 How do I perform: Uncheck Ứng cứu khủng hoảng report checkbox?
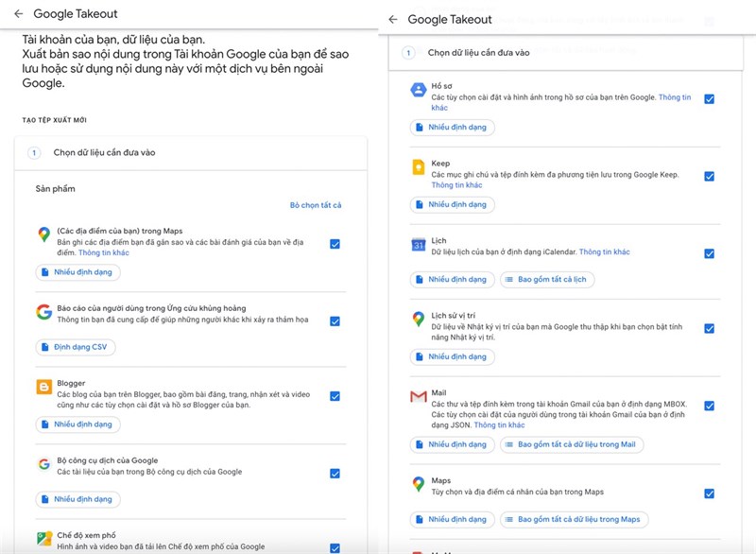(335, 321)
